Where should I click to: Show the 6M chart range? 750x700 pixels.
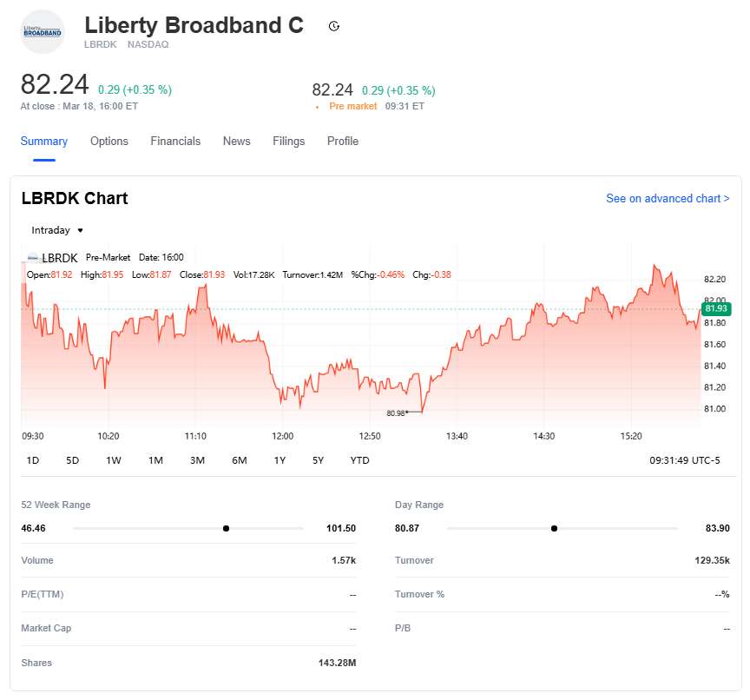(240, 460)
